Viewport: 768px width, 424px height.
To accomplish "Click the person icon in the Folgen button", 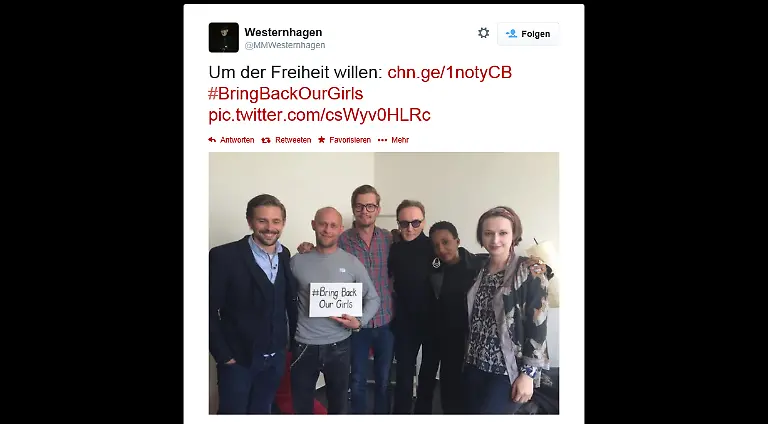I will pos(511,34).
